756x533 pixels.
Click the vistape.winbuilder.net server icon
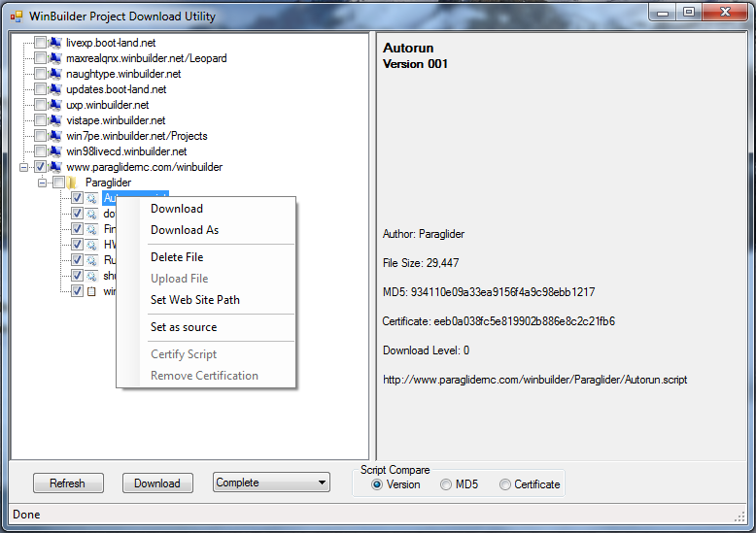55,120
